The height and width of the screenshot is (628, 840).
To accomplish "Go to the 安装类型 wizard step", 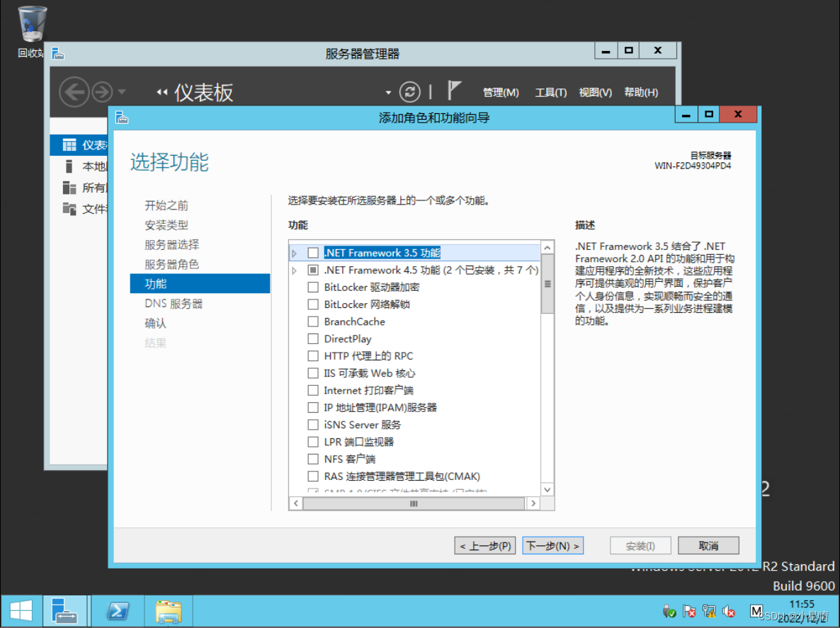I will tap(166, 225).
